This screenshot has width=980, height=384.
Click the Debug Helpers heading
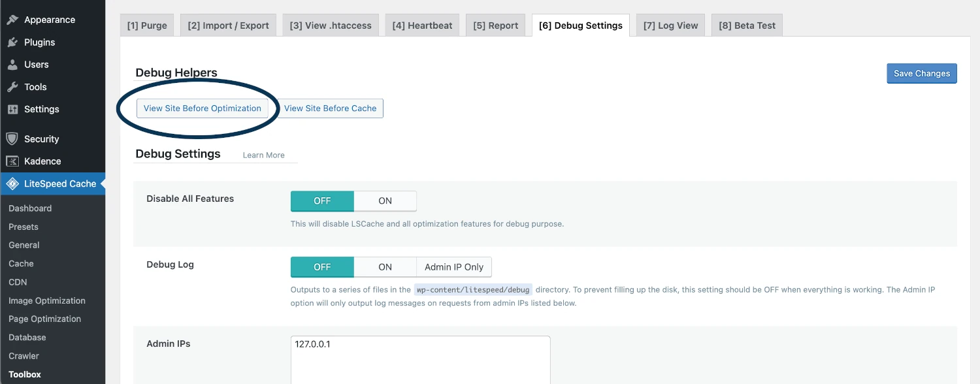coord(176,72)
